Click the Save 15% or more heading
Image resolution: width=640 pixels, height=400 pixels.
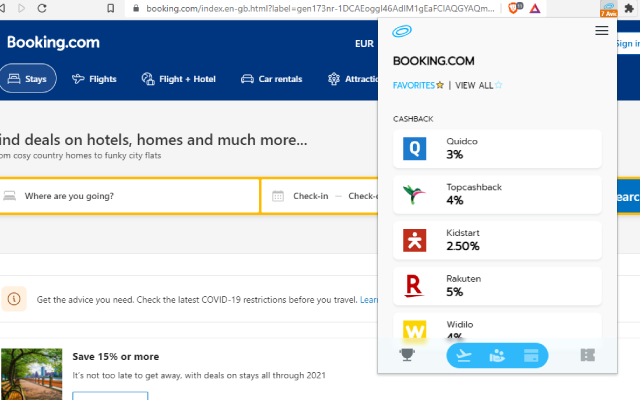116,356
